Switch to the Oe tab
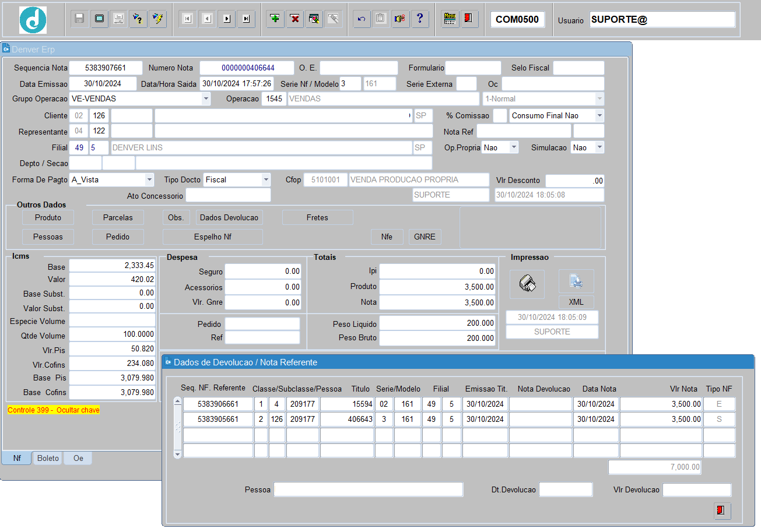The width and height of the screenshot is (761, 532). (x=78, y=458)
